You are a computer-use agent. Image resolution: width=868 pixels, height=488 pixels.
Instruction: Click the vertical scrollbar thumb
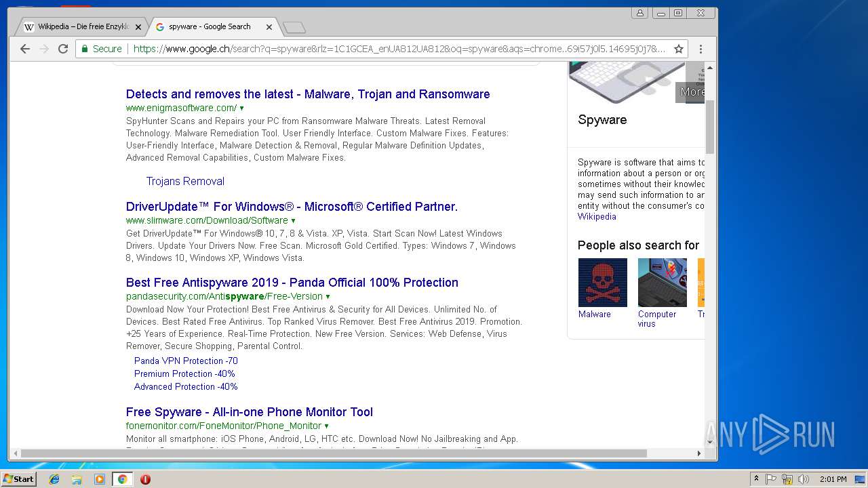(x=710, y=127)
